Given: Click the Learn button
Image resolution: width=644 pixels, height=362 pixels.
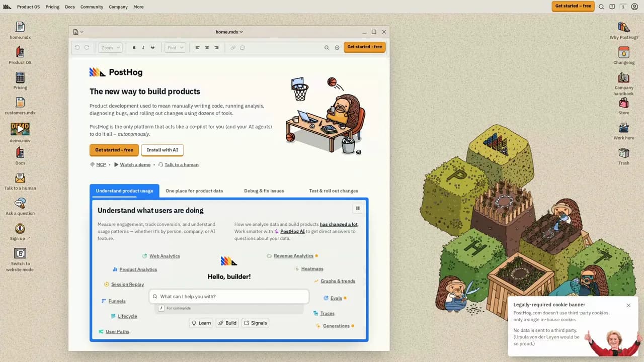Looking at the screenshot, I should [x=201, y=323].
